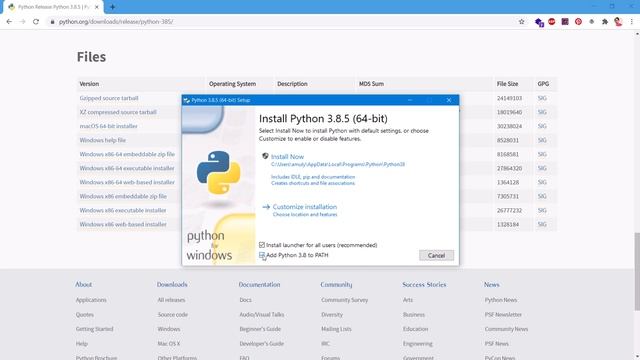This screenshot has width=640, height=360.
Task: Open Python News footer link
Action: tap(501, 300)
